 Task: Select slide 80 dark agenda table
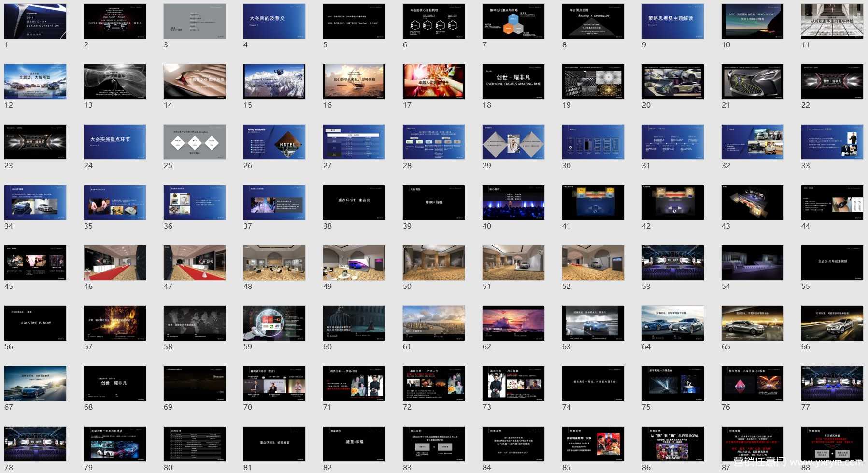point(195,444)
